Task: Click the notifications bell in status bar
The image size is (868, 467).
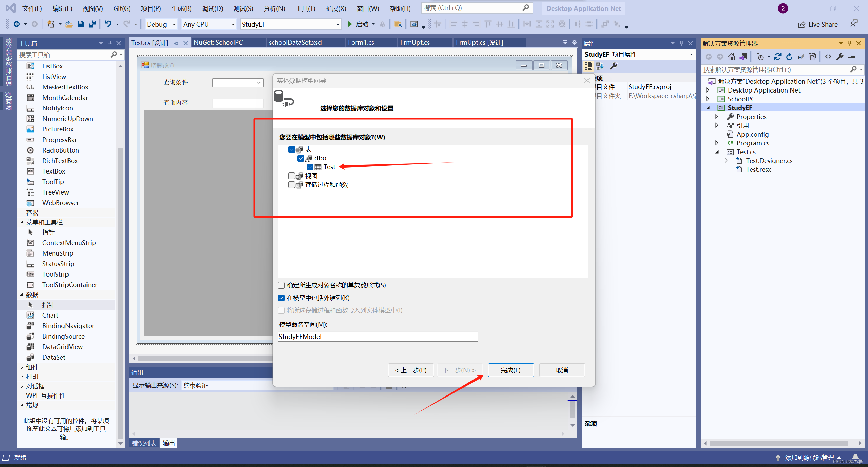Action: [855, 457]
